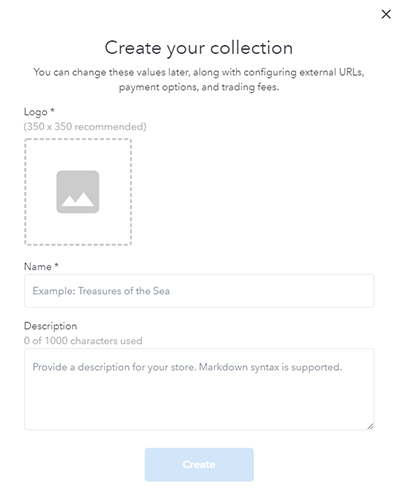Image resolution: width=400 pixels, height=497 pixels.
Task: Click the Create your collection heading
Action: [x=199, y=48]
